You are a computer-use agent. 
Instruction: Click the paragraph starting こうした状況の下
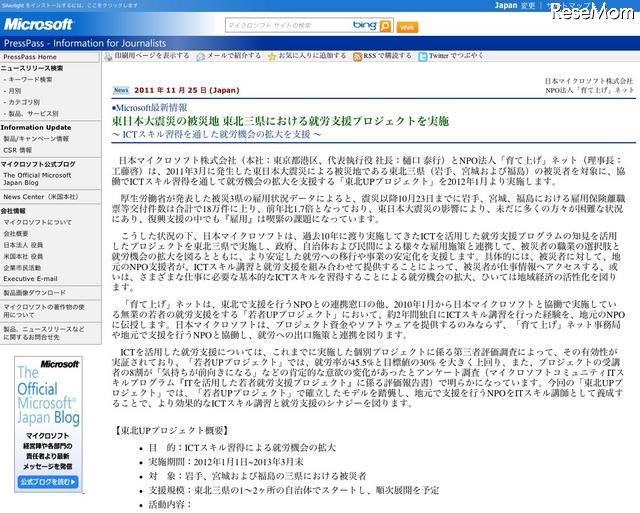tap(366, 261)
